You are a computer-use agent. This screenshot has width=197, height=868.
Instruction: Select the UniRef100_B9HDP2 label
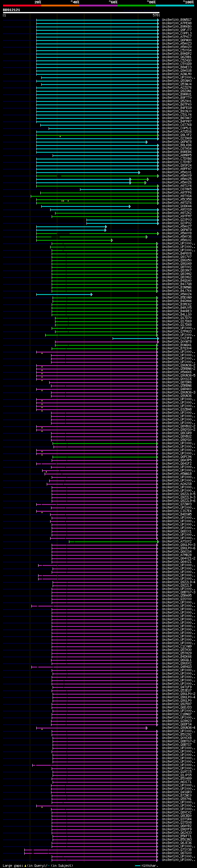177,54
